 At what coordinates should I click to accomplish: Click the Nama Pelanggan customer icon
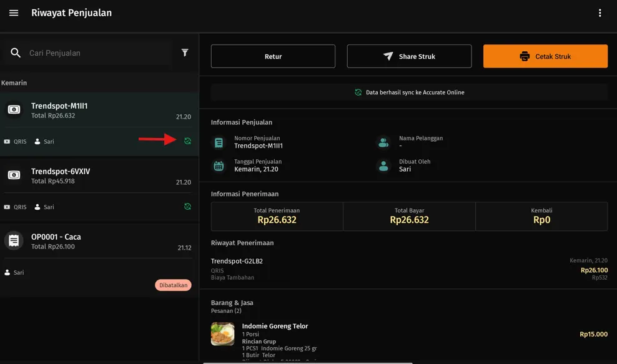[383, 143]
